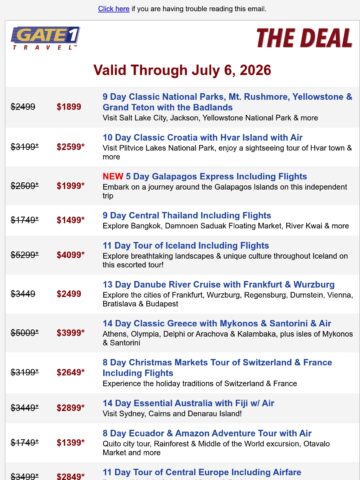360x480 pixels.
Task: Select 9 Day Central Thailand Including Flights
Action: (x=187, y=215)
